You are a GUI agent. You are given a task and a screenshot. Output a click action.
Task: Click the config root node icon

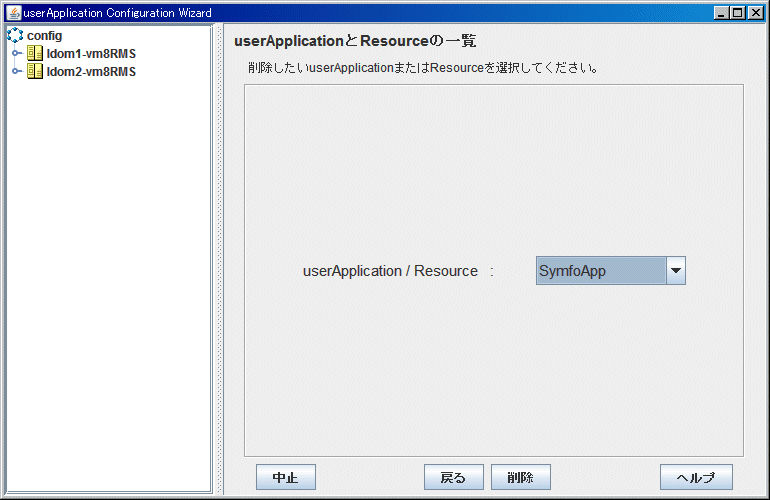click(15, 35)
